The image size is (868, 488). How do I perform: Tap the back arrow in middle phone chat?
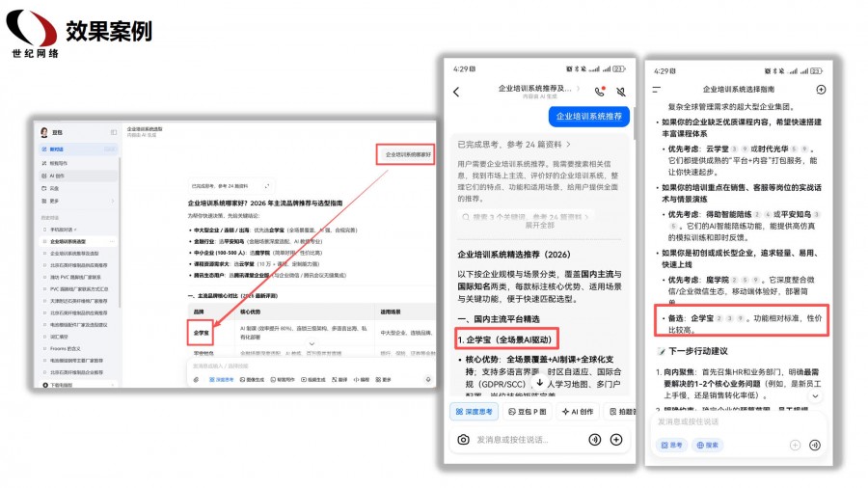point(456,92)
